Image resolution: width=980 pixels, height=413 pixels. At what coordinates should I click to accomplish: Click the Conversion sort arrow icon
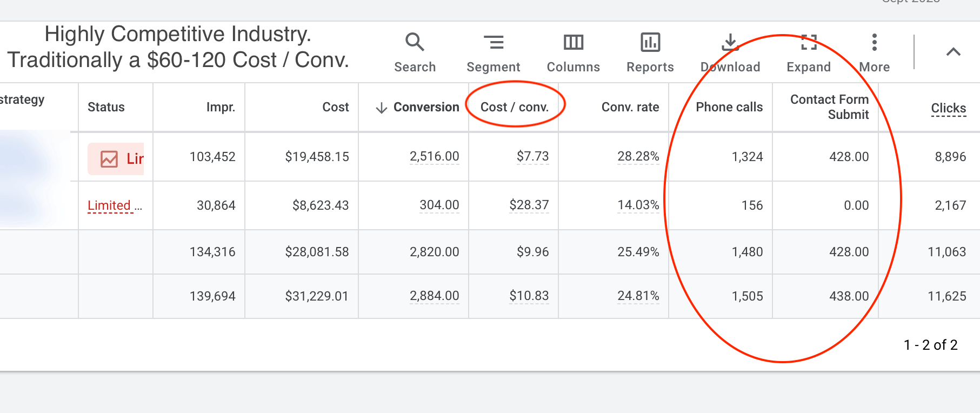382,108
